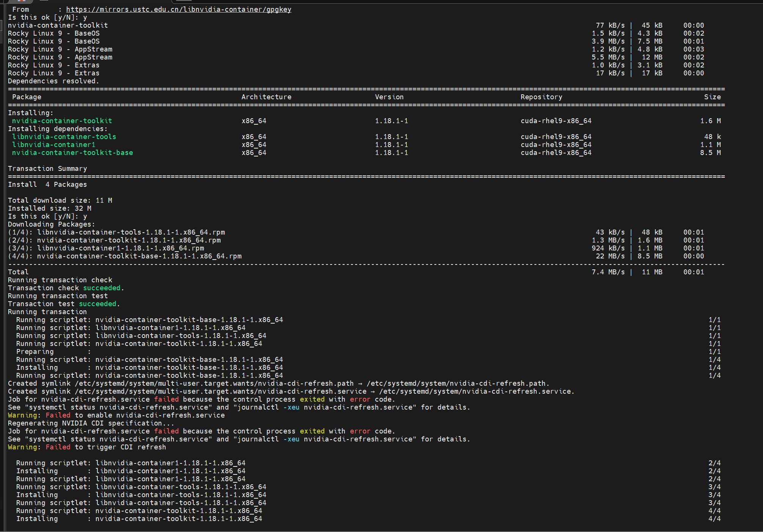Click the Package column header

tap(27, 97)
